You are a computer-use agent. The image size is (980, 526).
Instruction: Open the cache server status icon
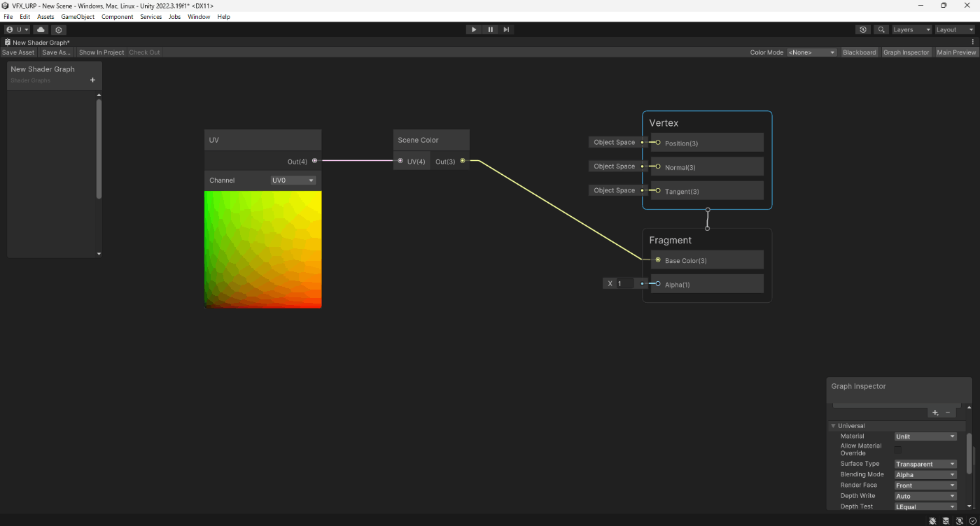click(946, 520)
